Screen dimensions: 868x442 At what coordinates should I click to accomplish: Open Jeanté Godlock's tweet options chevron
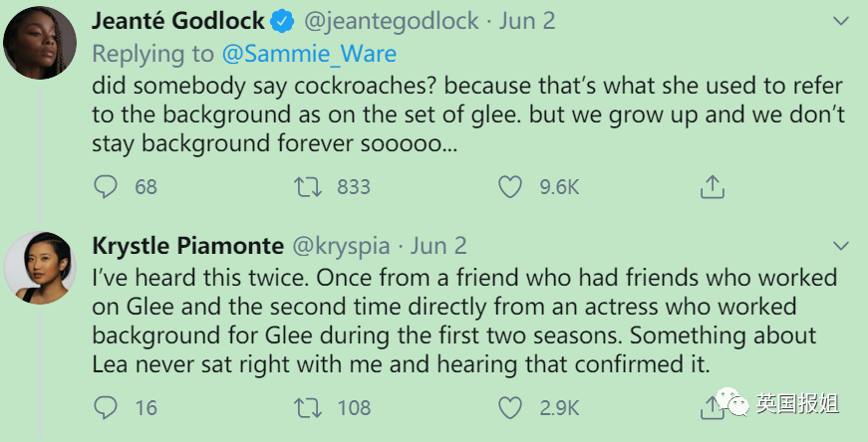[x=842, y=22]
